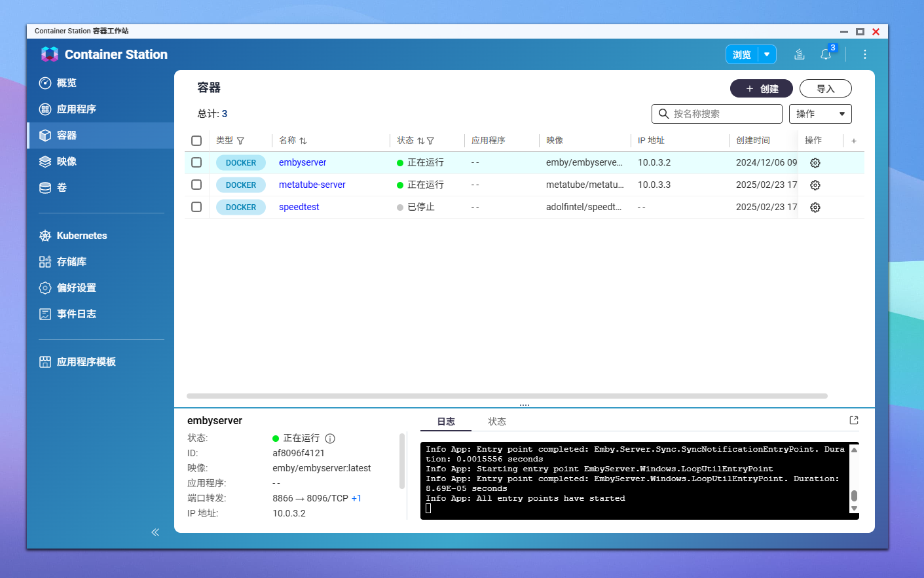This screenshot has width=924, height=578.
Task: Add column using the plus icon
Action: [853, 141]
